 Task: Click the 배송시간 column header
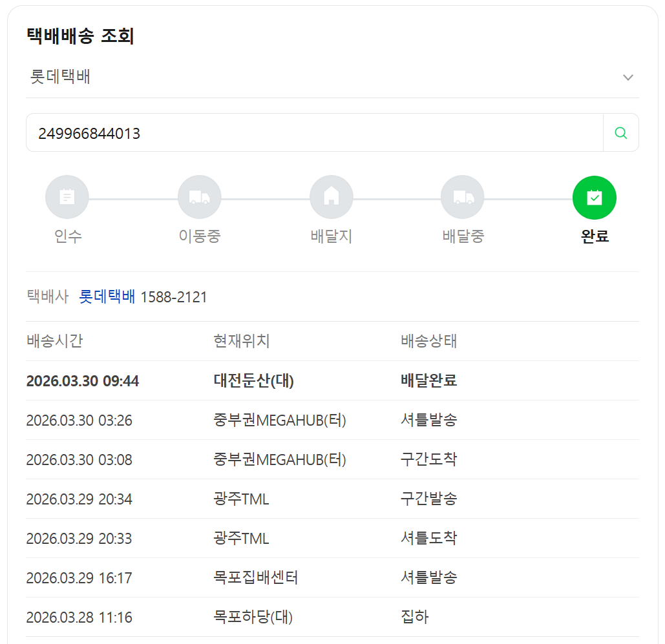[x=54, y=341]
